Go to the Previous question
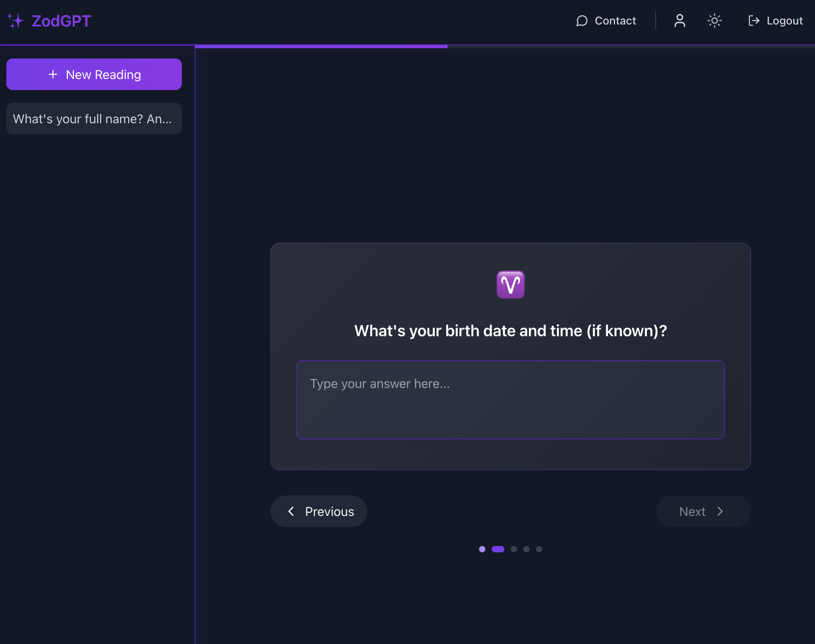This screenshot has width=815, height=644. click(x=319, y=511)
